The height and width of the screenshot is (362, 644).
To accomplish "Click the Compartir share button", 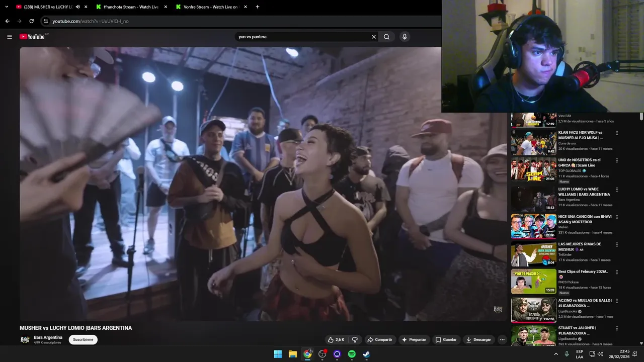I will click(x=379, y=340).
